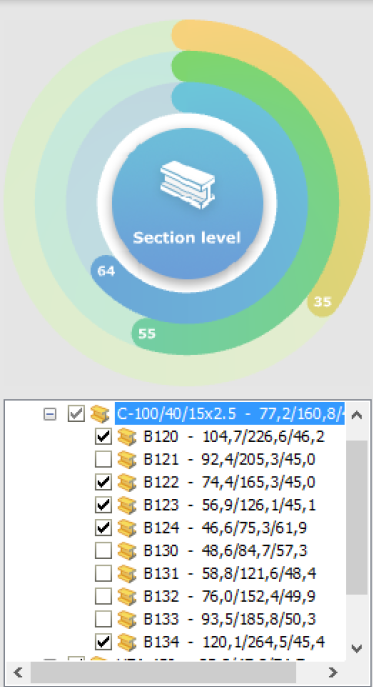Click the section icon beside B124
This screenshot has width=373, height=687.
pos(127,528)
